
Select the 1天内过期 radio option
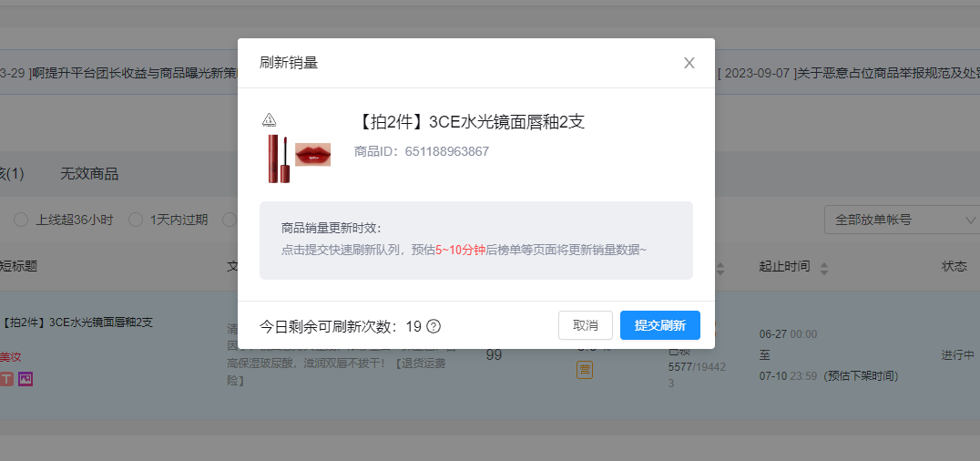pos(136,220)
